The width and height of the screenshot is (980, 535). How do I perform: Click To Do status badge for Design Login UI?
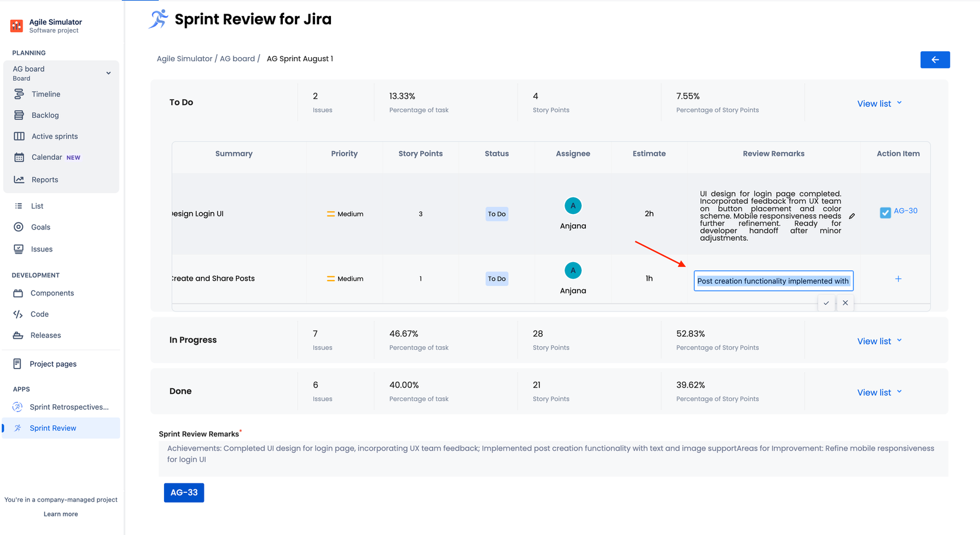pyautogui.click(x=497, y=214)
